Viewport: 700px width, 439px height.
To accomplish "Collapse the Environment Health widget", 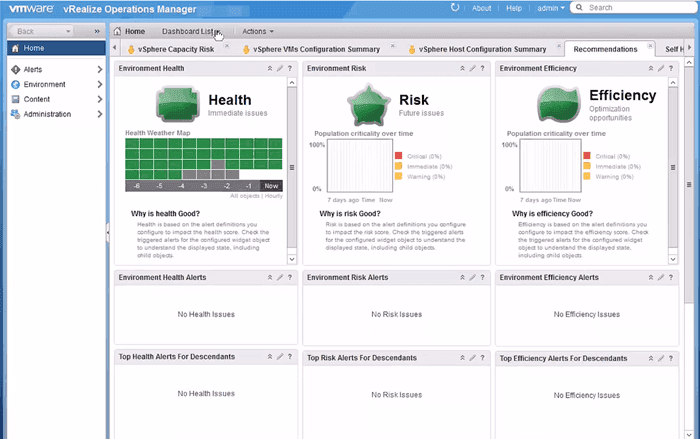I will click(x=270, y=68).
